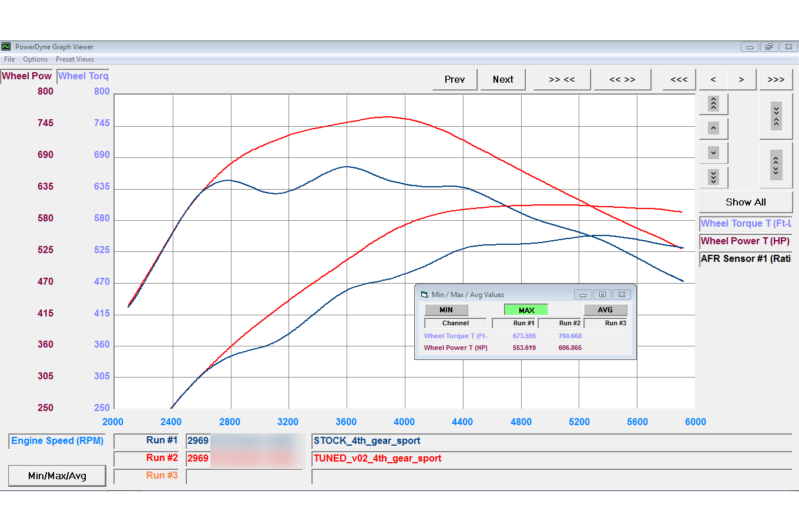This screenshot has width=799, height=532.
Task: Open the Preset Views menu
Action: tap(75, 59)
